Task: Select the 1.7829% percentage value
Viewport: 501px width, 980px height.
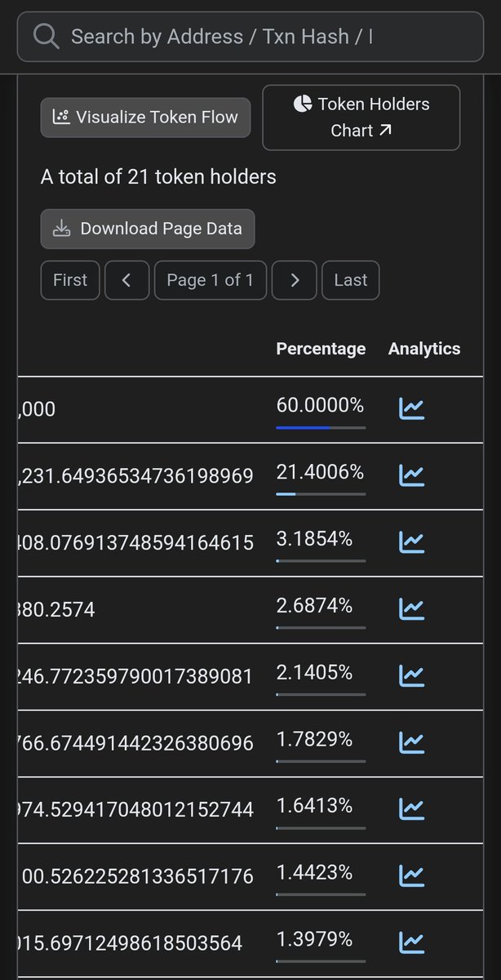Action: 314,740
